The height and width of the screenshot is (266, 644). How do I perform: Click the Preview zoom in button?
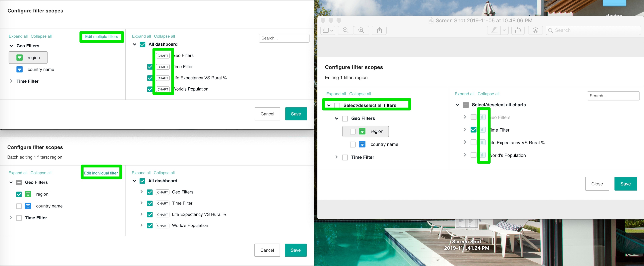[x=361, y=30]
